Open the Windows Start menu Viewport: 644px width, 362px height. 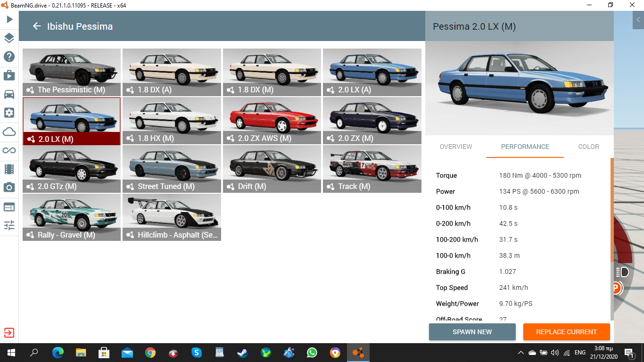pyautogui.click(x=11, y=352)
